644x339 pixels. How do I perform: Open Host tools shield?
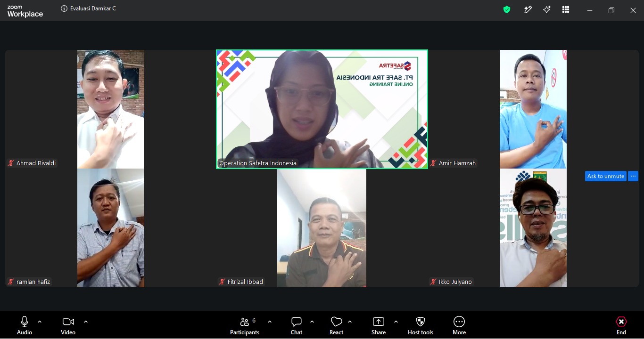pyautogui.click(x=421, y=325)
